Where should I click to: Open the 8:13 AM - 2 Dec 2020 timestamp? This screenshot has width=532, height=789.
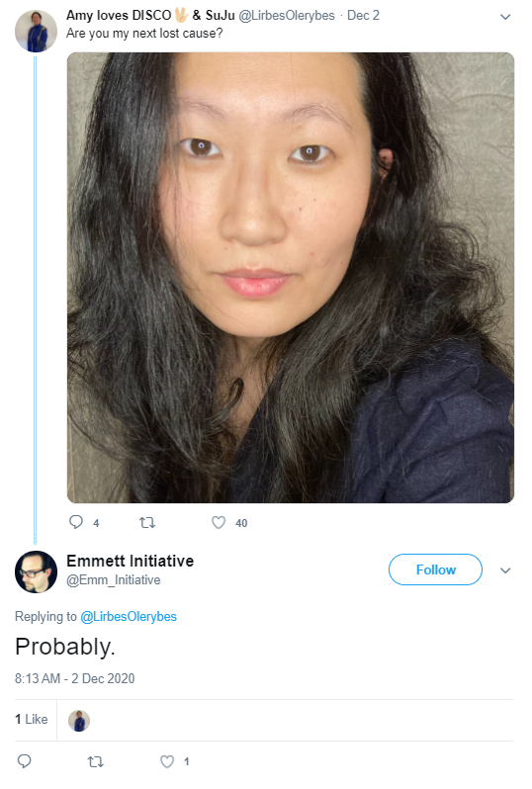point(74,679)
